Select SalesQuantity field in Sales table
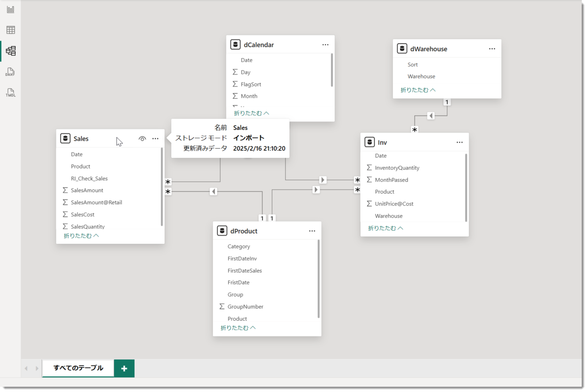Screen dimensions: 587x392 [x=88, y=226]
